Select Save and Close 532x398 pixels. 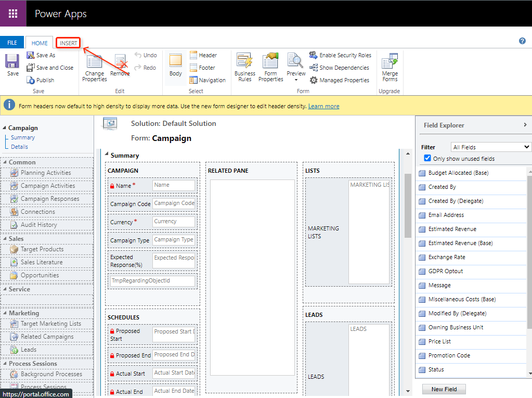click(x=50, y=68)
